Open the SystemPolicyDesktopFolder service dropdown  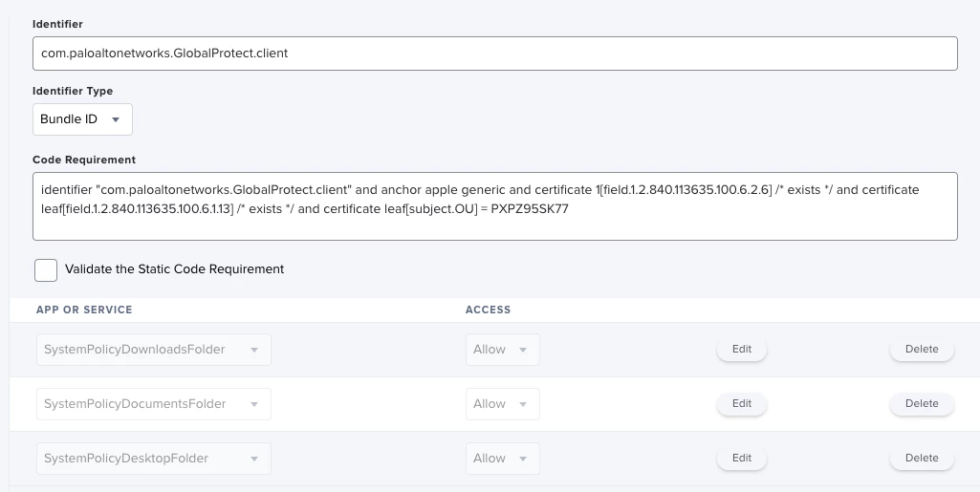(x=153, y=459)
